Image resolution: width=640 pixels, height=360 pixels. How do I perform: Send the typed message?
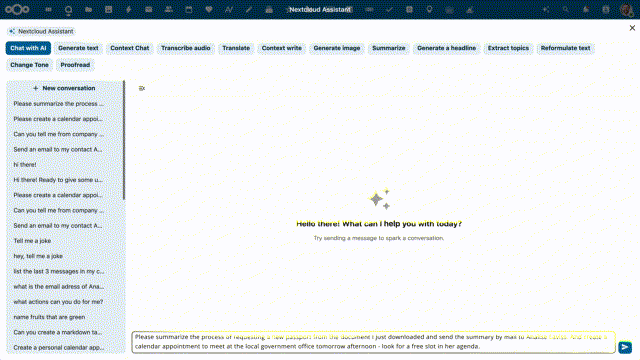click(x=625, y=347)
